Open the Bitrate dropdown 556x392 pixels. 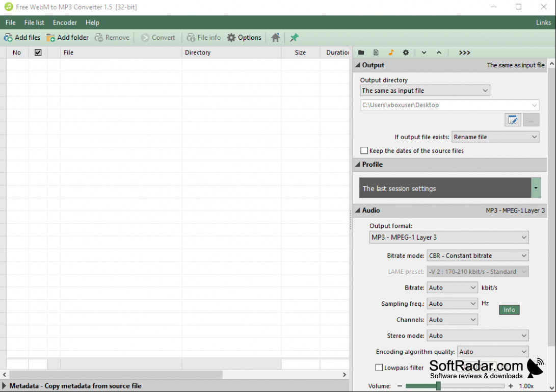452,288
